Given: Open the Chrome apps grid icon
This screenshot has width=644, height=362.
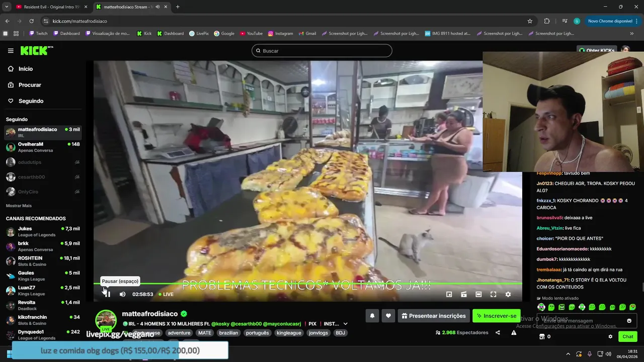Looking at the screenshot, I should tap(16, 34).
